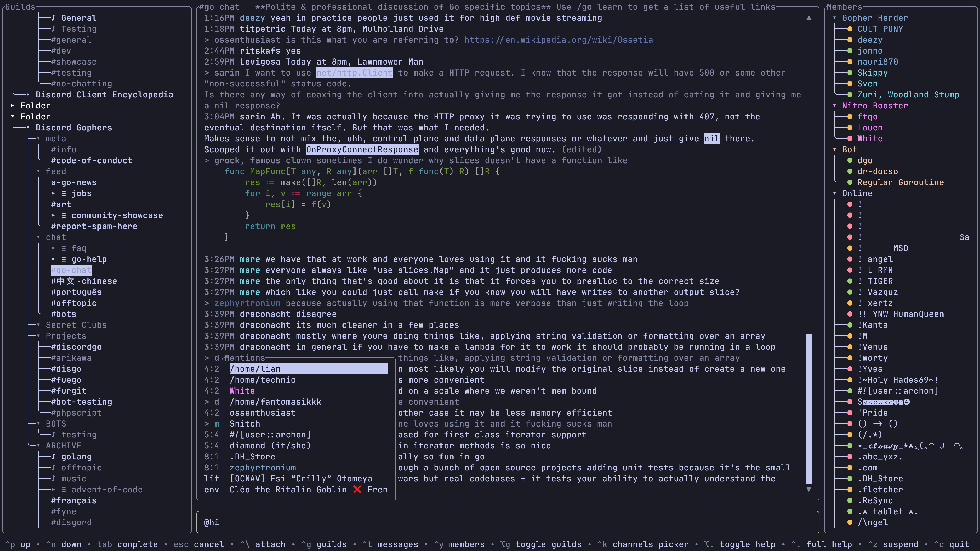Focus the message input containing @hi
The image size is (980, 551).
tap(508, 522)
